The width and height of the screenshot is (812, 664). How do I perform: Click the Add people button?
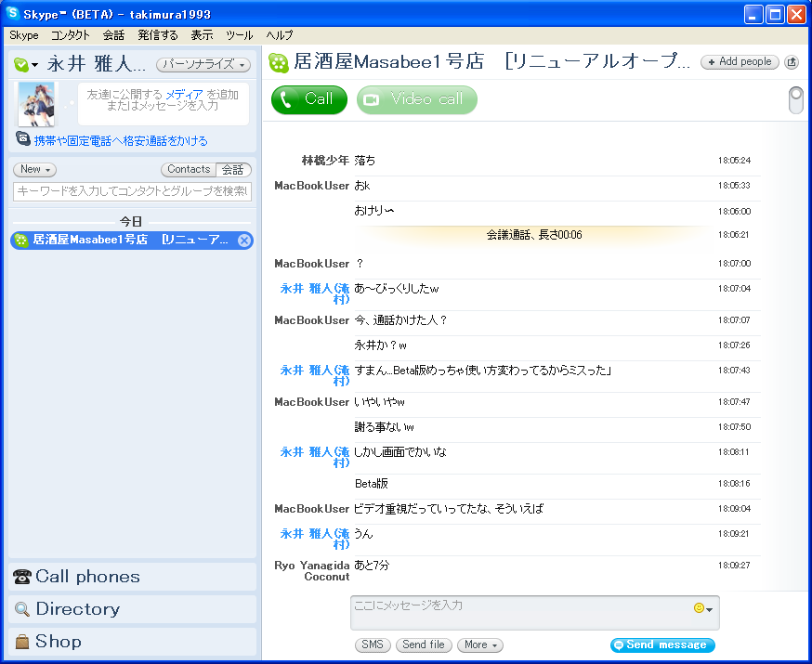click(740, 61)
